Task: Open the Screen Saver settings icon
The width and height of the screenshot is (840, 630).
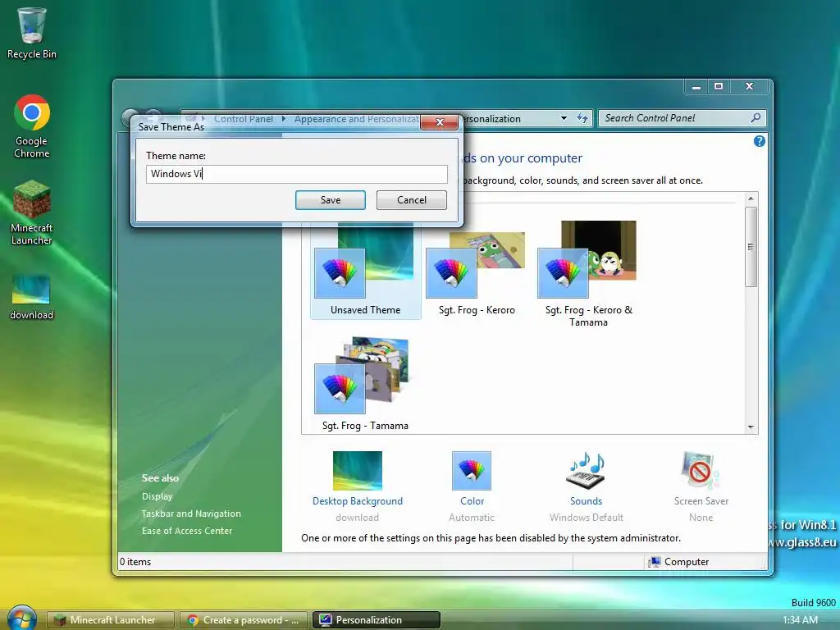Action: coord(701,470)
